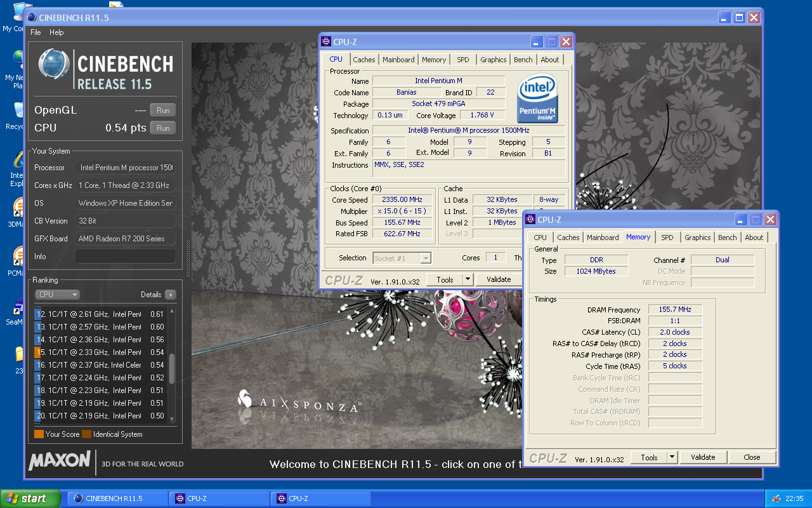Click the Multiplier x 15.0 value
The width and height of the screenshot is (812, 508).
click(x=403, y=211)
